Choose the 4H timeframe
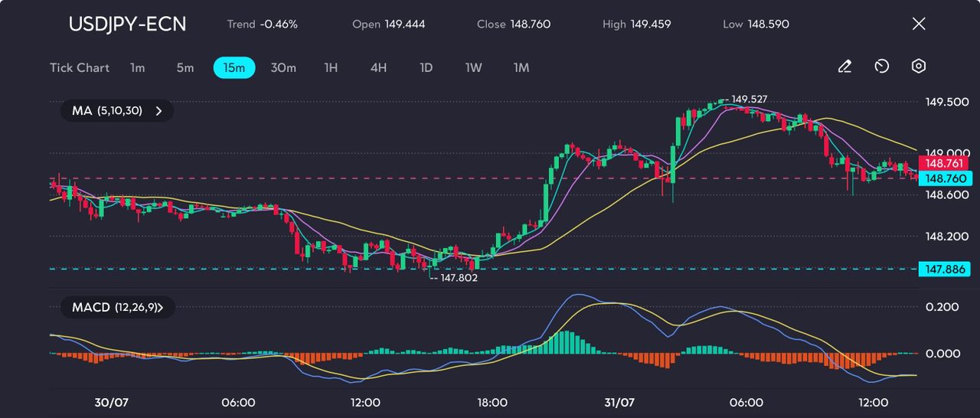 (378, 67)
